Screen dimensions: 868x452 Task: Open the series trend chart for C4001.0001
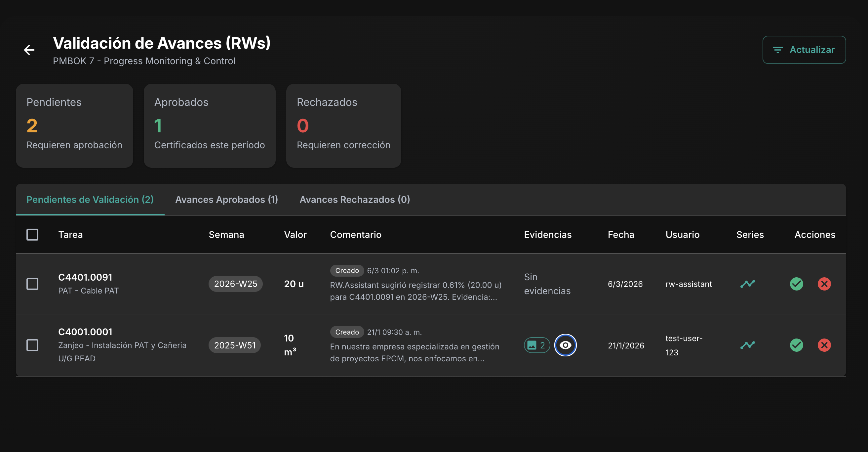(x=748, y=345)
